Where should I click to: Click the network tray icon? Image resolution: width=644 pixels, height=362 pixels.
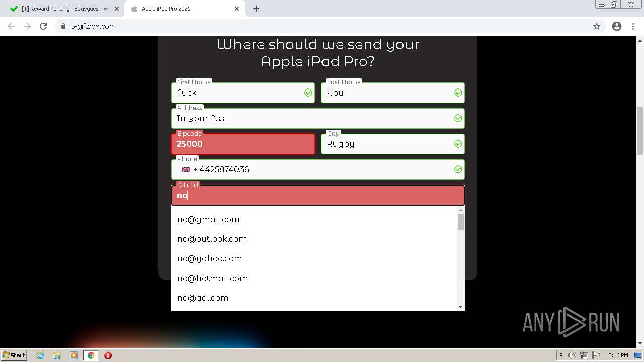pos(584,355)
